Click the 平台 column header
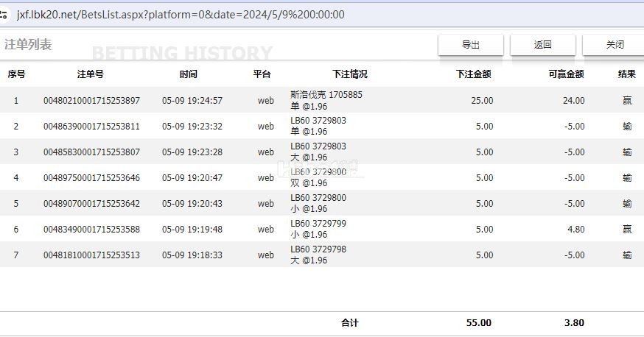This screenshot has width=644, height=337. coord(262,74)
